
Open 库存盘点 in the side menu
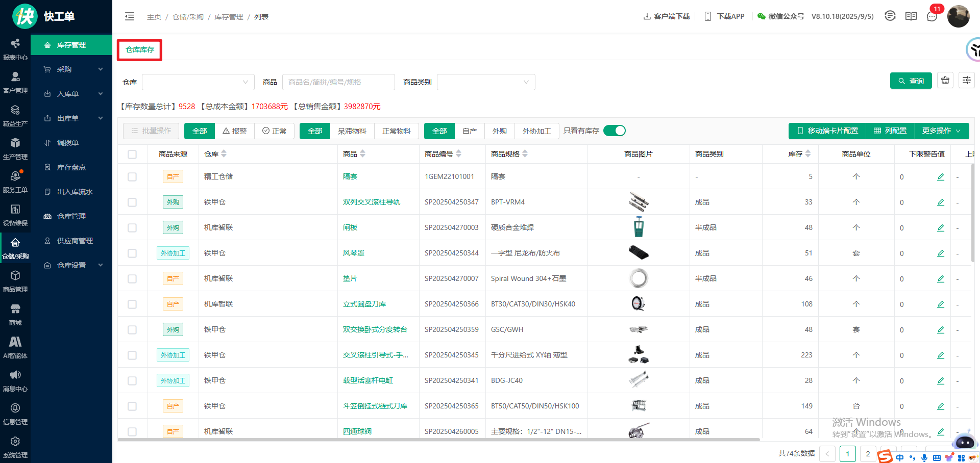71,167
